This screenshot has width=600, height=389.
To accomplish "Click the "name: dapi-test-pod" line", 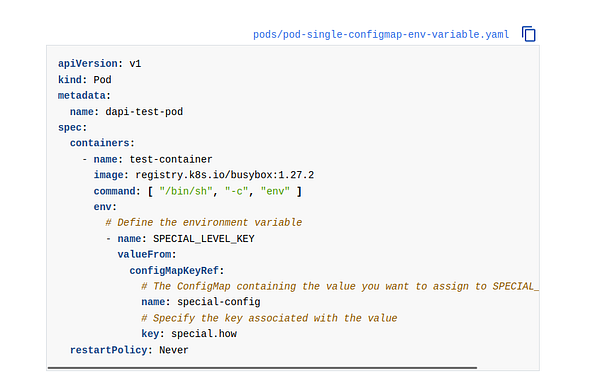I will [x=126, y=112].
